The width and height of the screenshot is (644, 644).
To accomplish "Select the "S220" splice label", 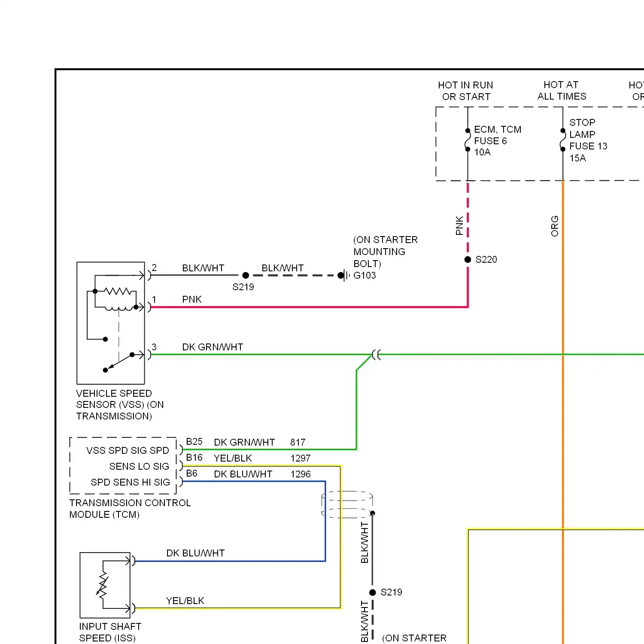I will point(486,259).
